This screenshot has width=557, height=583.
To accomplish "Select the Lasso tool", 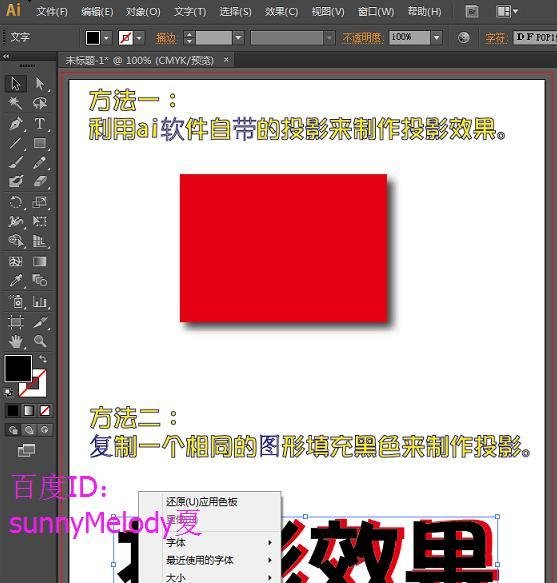I will (x=39, y=103).
